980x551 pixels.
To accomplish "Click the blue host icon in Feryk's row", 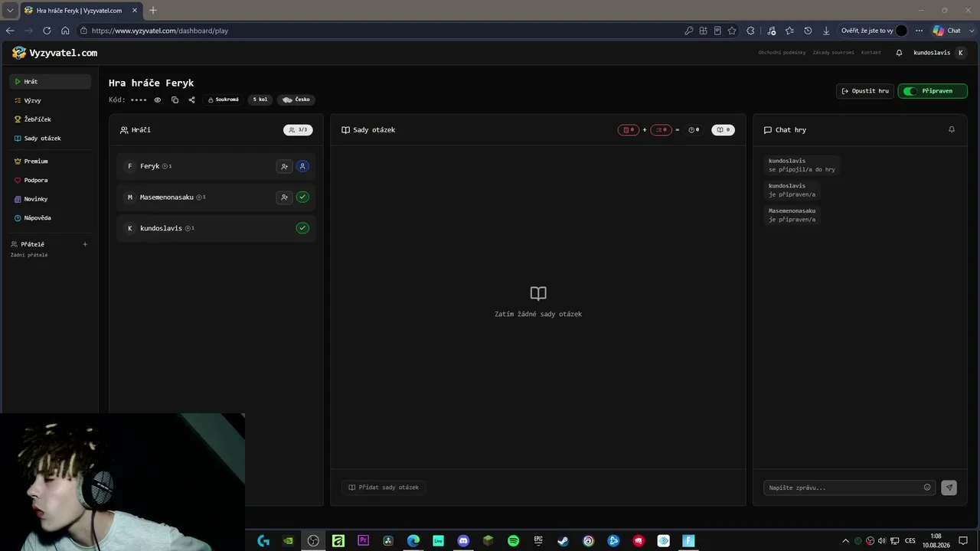I will [x=302, y=166].
